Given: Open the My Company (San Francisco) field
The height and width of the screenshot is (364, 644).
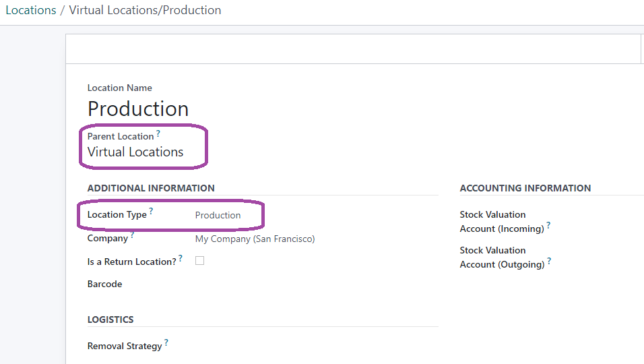Looking at the screenshot, I should (x=255, y=239).
